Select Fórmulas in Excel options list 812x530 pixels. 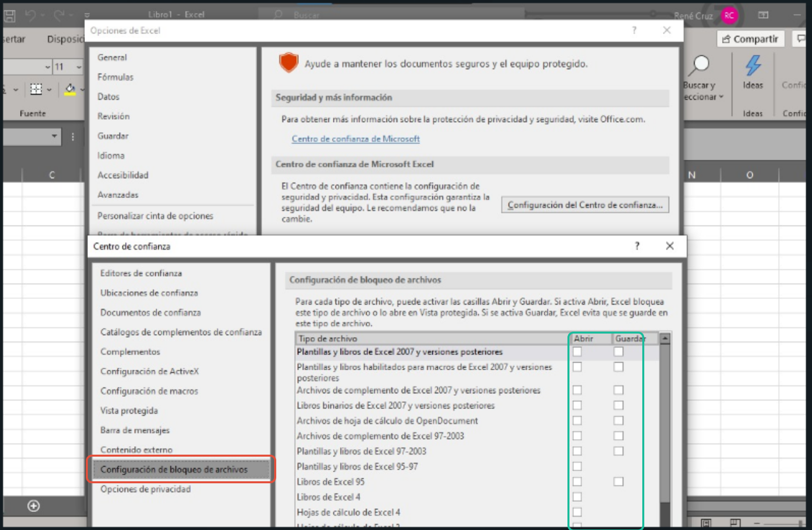(x=115, y=77)
